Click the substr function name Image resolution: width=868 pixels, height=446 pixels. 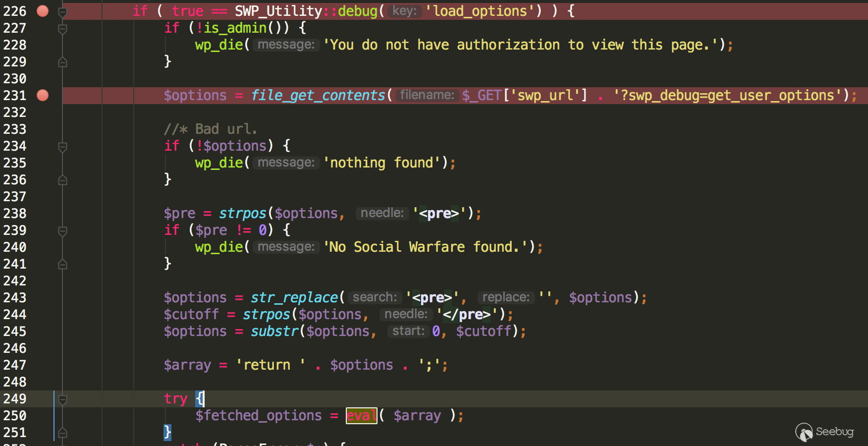pos(274,331)
